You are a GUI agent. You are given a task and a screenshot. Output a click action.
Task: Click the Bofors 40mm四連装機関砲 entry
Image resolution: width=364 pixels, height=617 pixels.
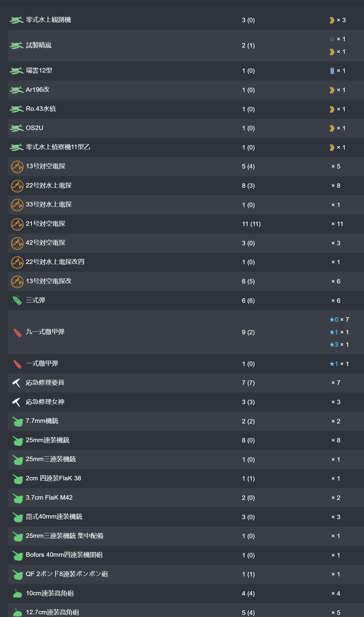tap(64, 555)
